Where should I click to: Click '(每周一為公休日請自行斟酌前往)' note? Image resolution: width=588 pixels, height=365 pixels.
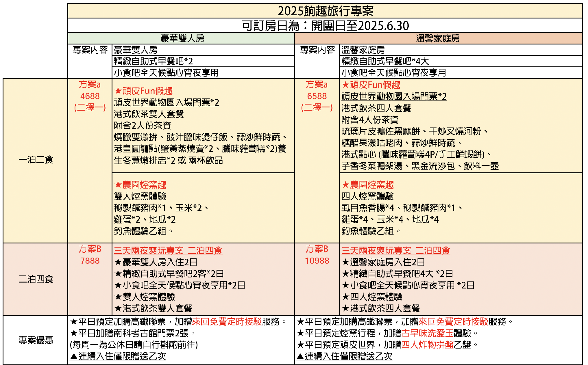pos(134,345)
